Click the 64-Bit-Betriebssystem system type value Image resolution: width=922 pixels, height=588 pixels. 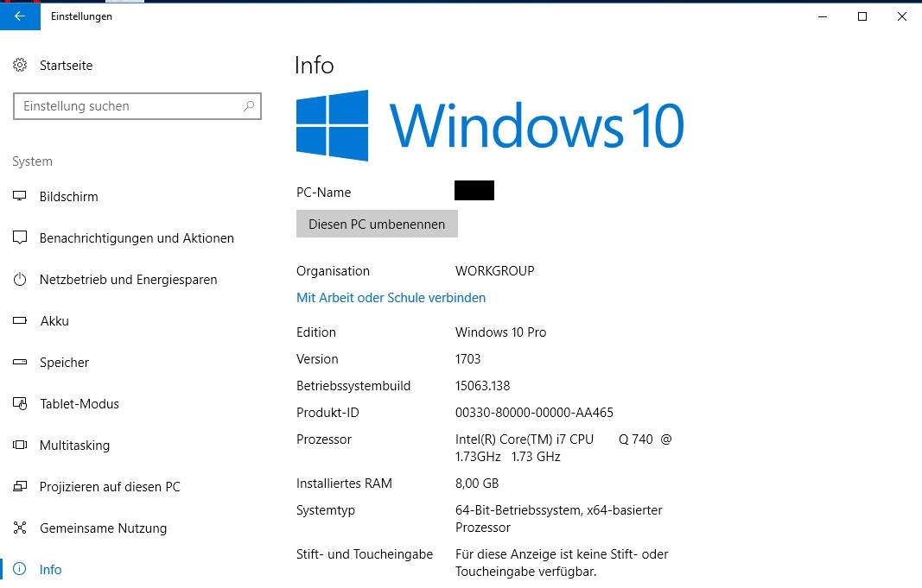tap(558, 519)
